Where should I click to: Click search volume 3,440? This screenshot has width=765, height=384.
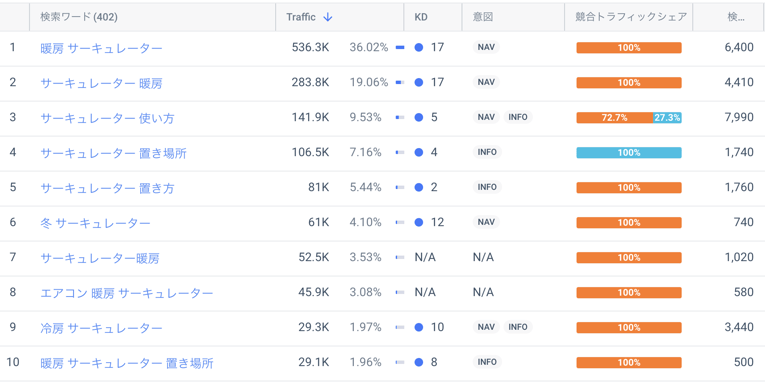tap(739, 327)
